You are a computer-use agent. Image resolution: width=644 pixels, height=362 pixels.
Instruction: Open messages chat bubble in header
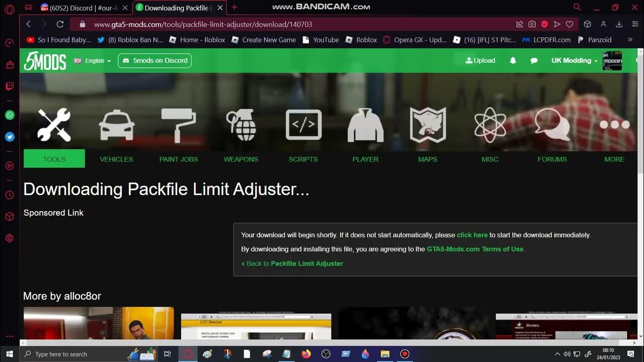pyautogui.click(x=534, y=60)
